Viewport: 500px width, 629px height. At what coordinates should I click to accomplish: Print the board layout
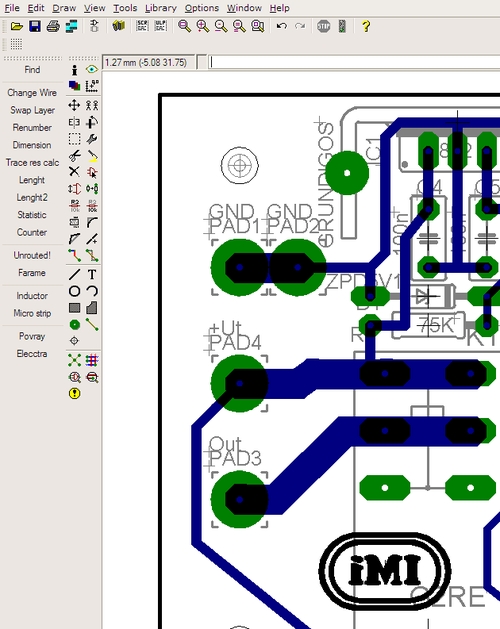(53, 26)
